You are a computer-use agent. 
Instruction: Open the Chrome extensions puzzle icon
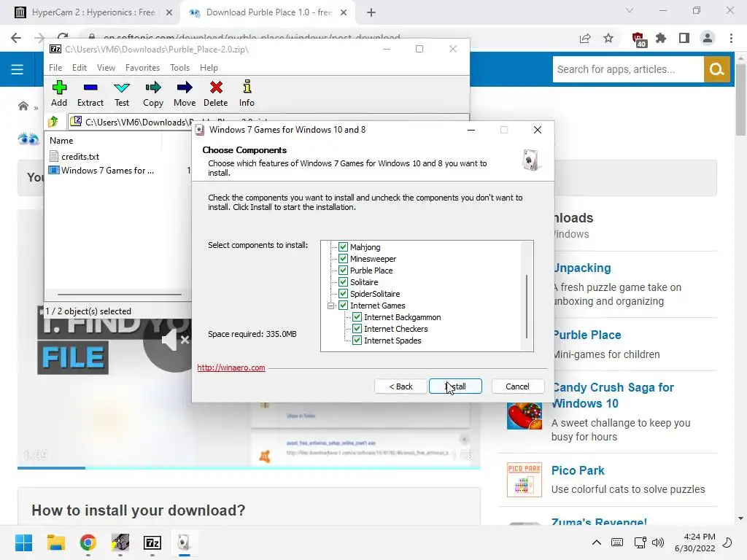661,38
